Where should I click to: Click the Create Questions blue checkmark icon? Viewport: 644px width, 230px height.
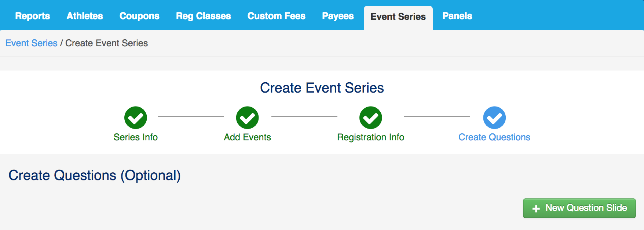[x=494, y=118]
